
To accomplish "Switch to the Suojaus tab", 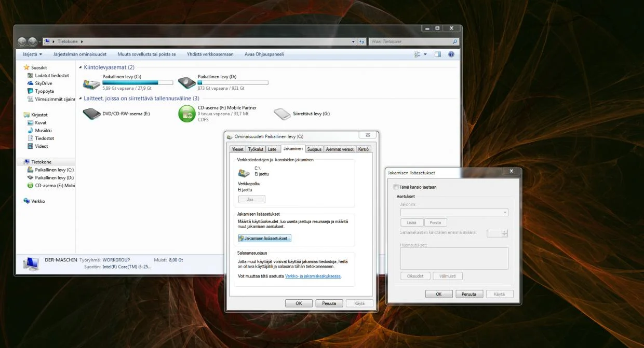I will (x=314, y=149).
